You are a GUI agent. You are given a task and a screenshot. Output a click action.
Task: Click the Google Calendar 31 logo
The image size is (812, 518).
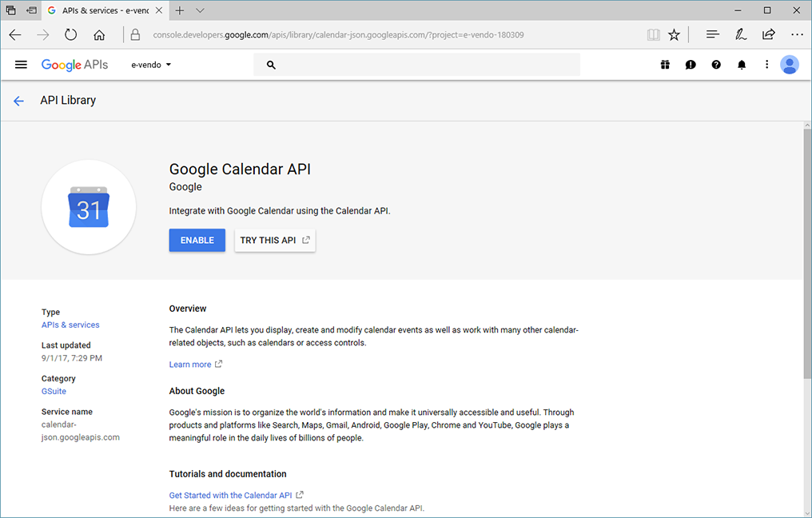point(89,207)
